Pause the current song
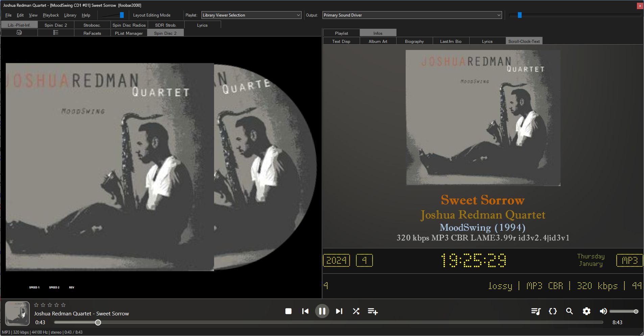This screenshot has width=644, height=336. coord(322,311)
